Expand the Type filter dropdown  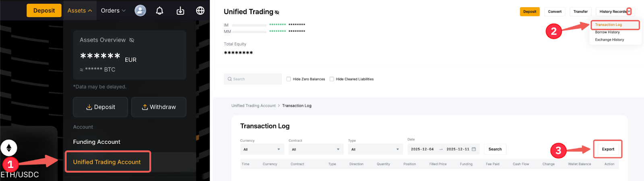click(x=375, y=149)
